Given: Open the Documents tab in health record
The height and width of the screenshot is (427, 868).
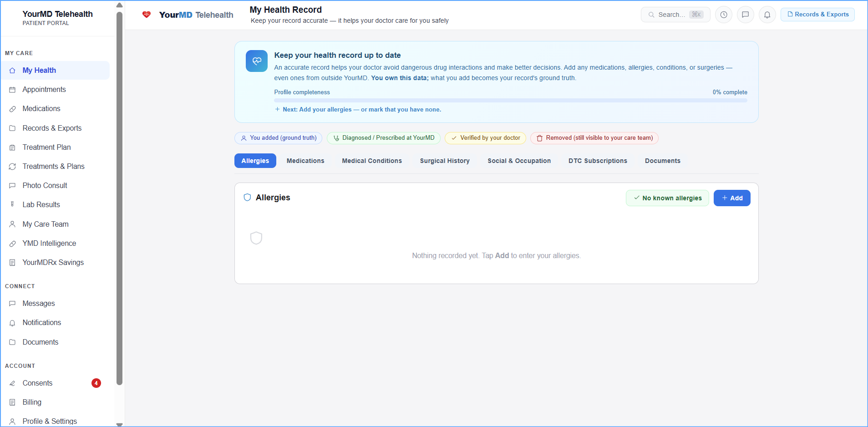Looking at the screenshot, I should click(x=662, y=161).
